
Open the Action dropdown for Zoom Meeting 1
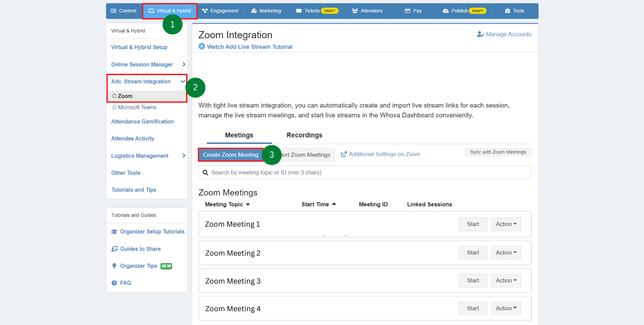point(506,224)
